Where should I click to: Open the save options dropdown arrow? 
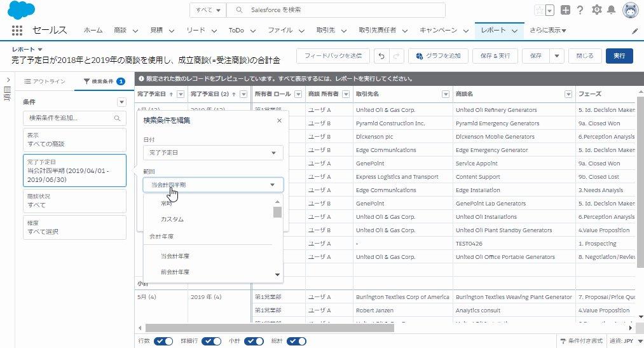click(x=557, y=56)
